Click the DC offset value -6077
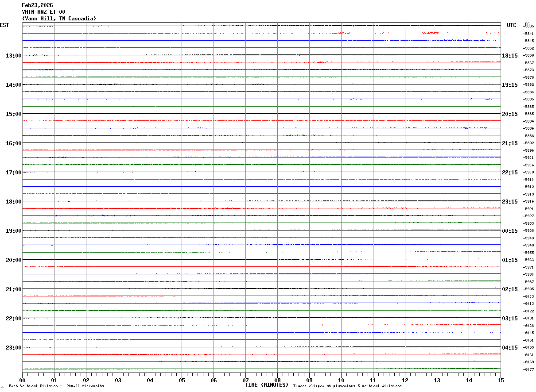The height and width of the screenshot is (392, 536). coord(528,369)
